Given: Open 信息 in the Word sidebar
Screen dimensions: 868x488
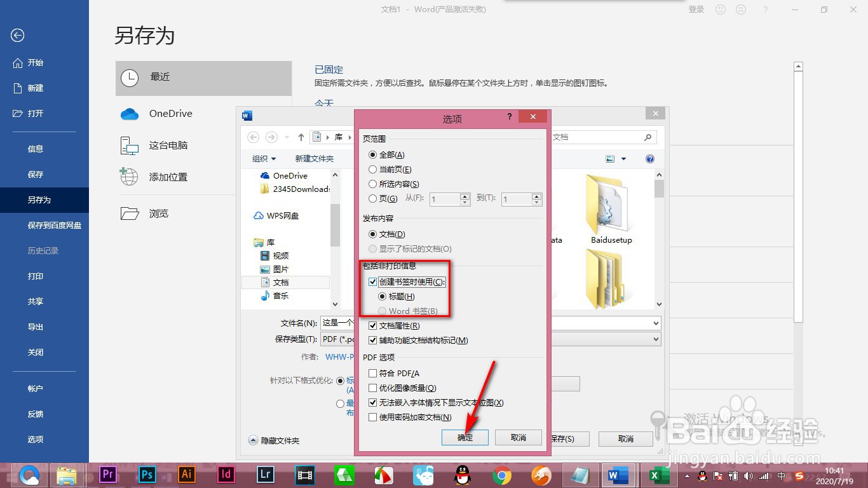Looking at the screenshot, I should coord(44,149).
